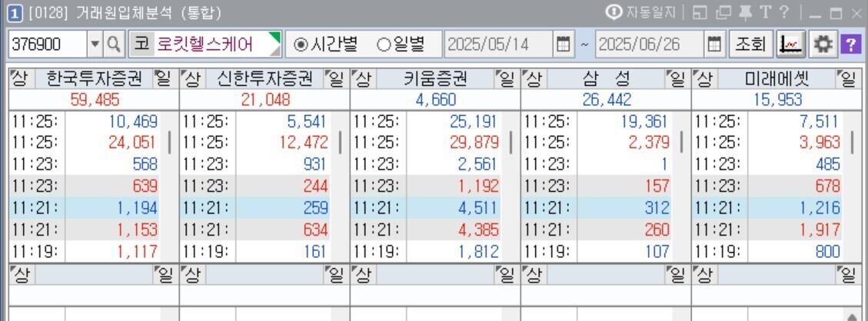Open the end date calendar picker
Viewport: 868px width, 321px height.
714,45
